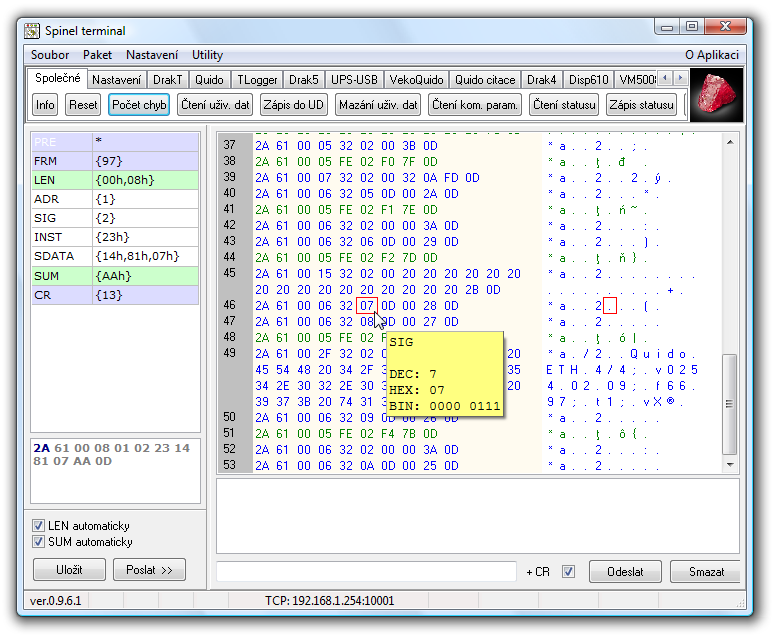Image resolution: width=776 pixels, height=639 pixels.
Task: Click the Čtení statusu button
Action: tap(564, 105)
